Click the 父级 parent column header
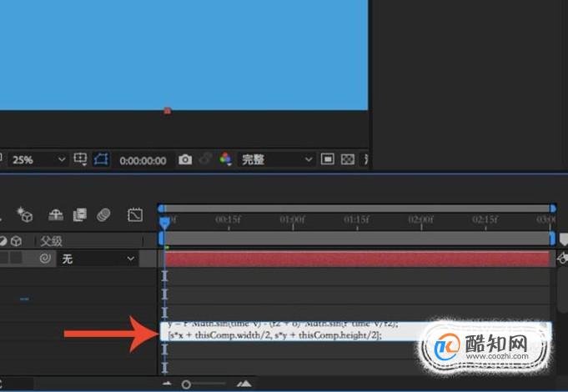The width and height of the screenshot is (568, 392). (51, 241)
